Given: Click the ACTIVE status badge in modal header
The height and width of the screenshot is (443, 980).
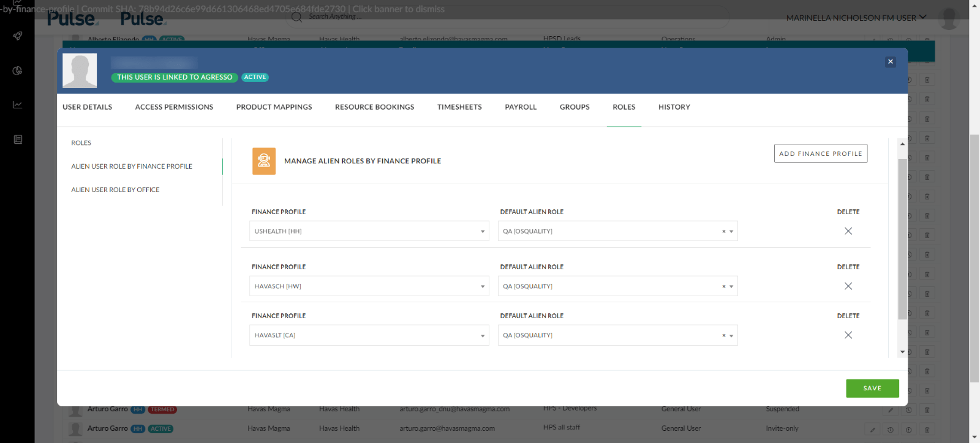Looking at the screenshot, I should (x=255, y=77).
